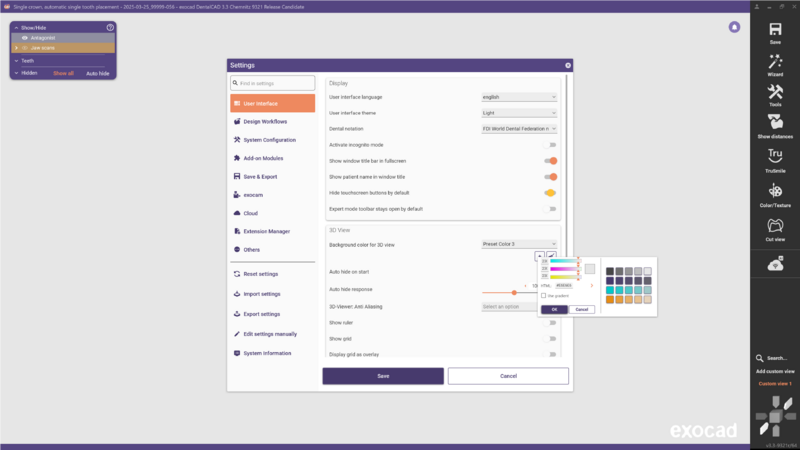Activate Show distances tool

click(x=775, y=122)
